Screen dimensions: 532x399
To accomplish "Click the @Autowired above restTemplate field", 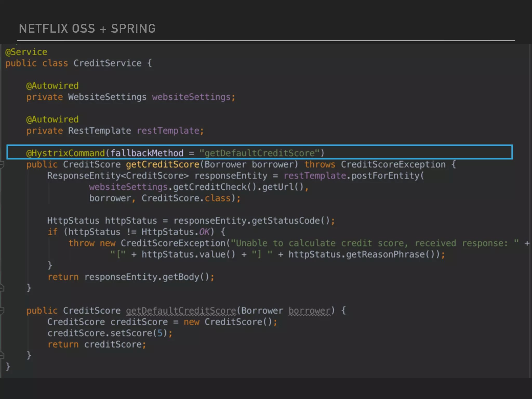I will pos(52,119).
